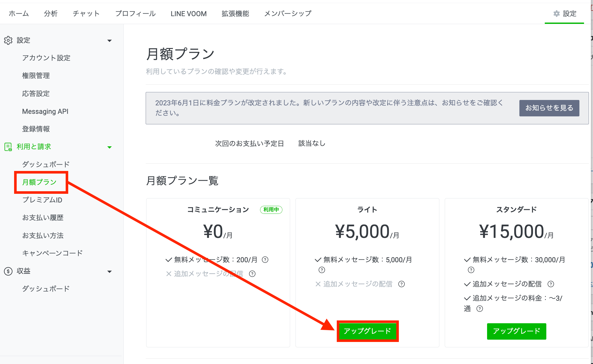Upgrade to the スタンダード plan
Viewport: 593px width, 364px height.
516,331
